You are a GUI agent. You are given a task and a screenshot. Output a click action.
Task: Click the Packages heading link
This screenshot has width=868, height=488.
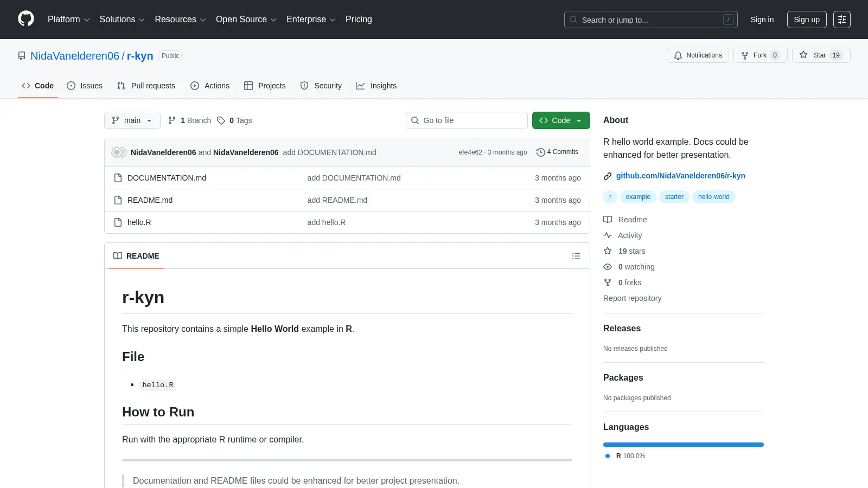coord(623,378)
